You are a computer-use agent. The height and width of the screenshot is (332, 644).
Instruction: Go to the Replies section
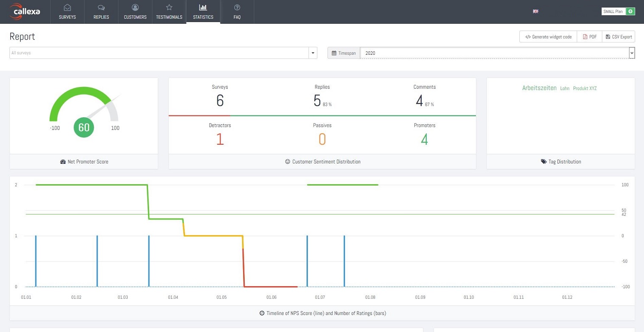(x=101, y=11)
